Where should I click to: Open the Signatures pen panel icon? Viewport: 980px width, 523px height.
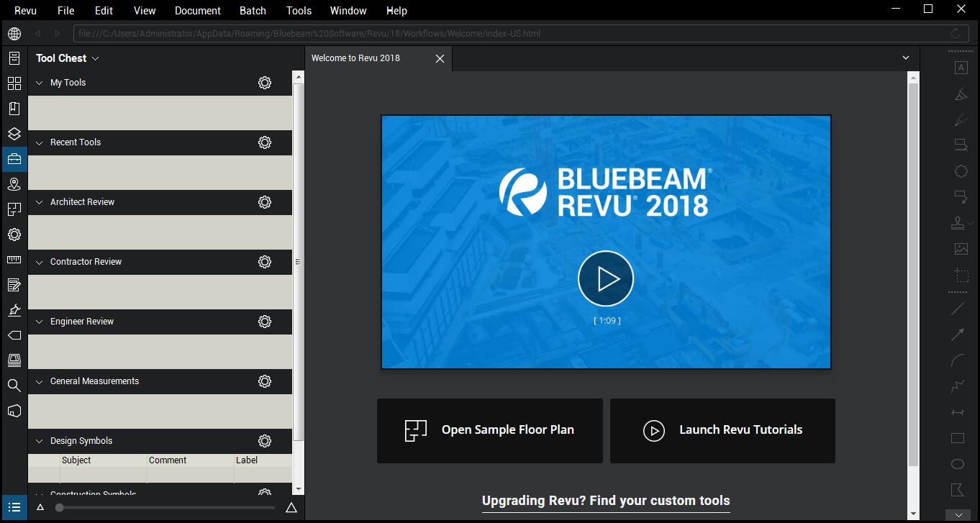point(14,310)
